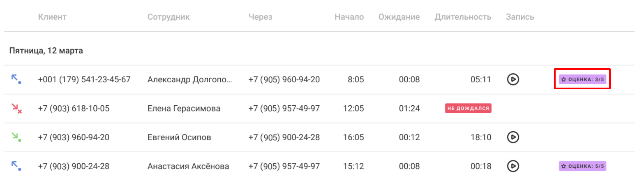Click the via number +7 (905) 900-24-28
Screen dimensions: 644x181
(x=284, y=137)
